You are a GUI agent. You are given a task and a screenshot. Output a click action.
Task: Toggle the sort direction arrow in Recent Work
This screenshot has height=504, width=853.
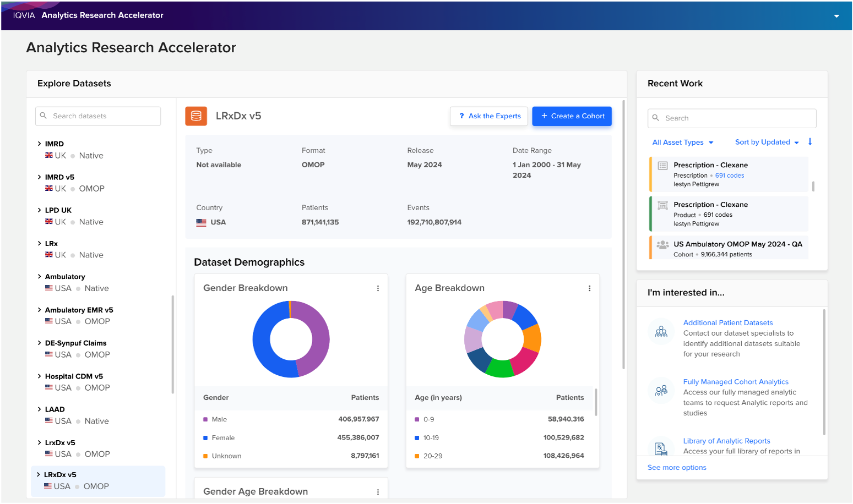[810, 142]
